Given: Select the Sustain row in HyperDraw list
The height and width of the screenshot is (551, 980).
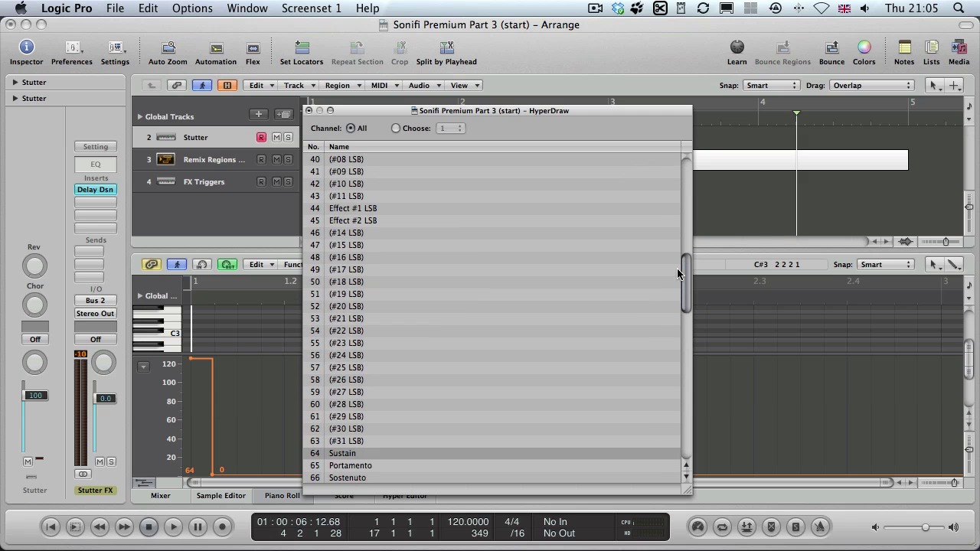Looking at the screenshot, I should pyautogui.click(x=492, y=454).
